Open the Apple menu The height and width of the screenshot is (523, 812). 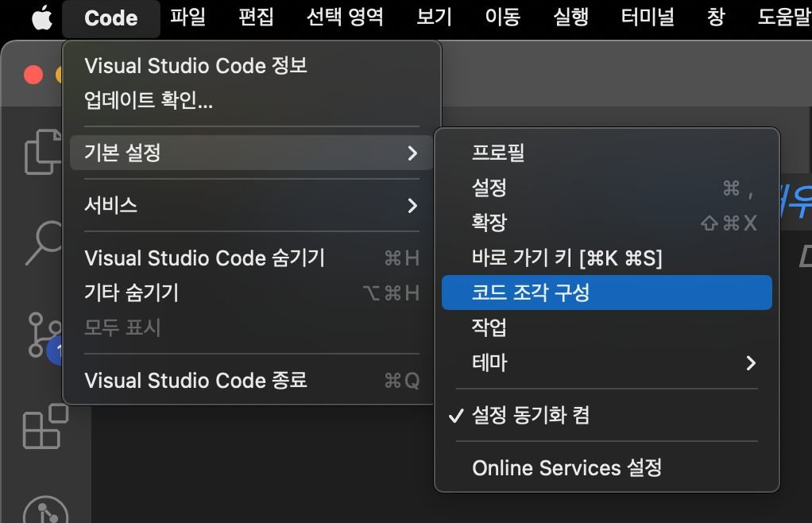point(42,18)
